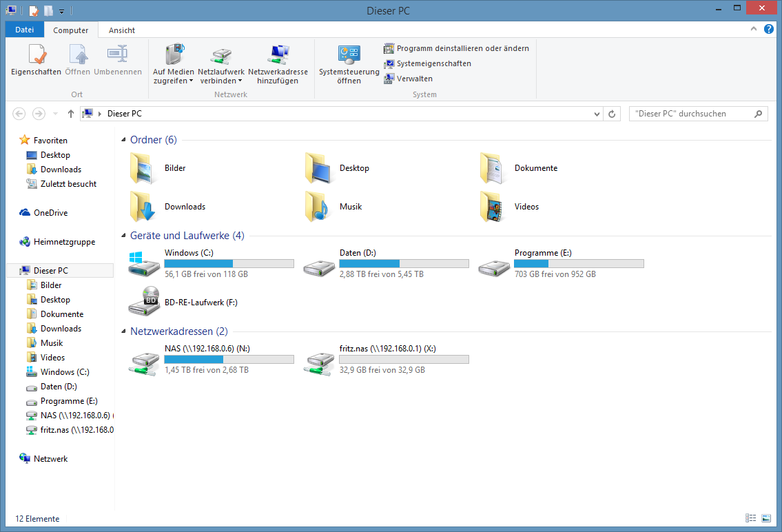Collapse the ribbon with the chevron

(754, 30)
